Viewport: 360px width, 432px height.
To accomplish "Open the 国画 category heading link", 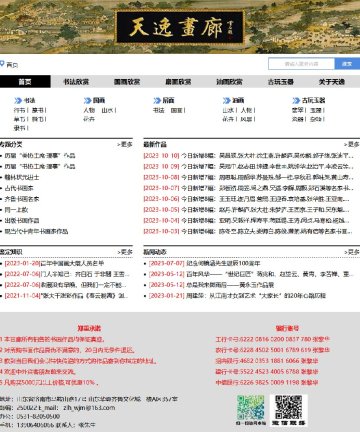I will [99, 100].
